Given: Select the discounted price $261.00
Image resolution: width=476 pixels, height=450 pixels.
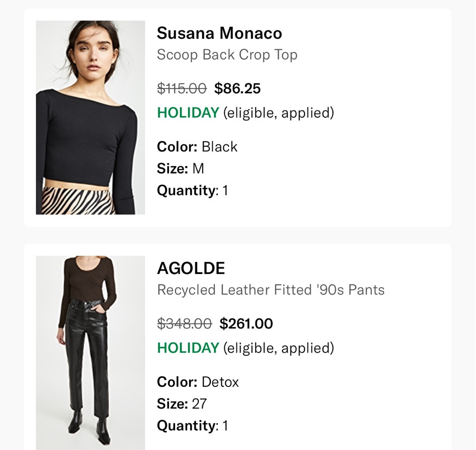Looking at the screenshot, I should point(247,323).
